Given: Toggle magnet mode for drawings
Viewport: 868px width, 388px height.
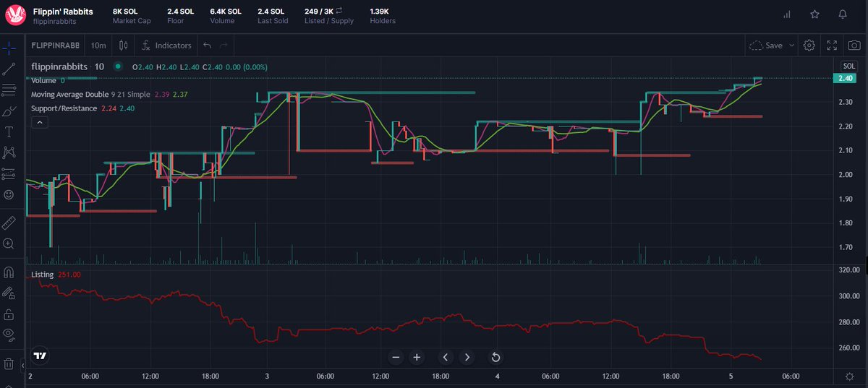Looking at the screenshot, I should [9, 272].
